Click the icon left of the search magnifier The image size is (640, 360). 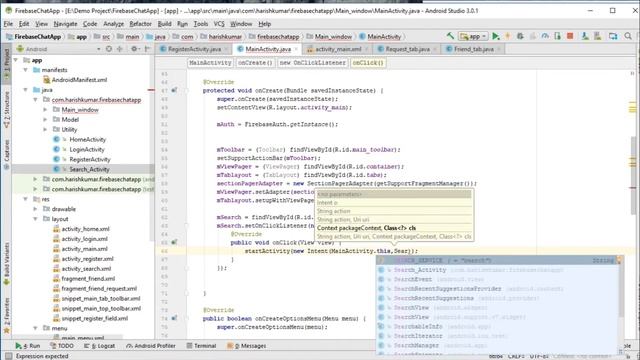tap(613, 36)
